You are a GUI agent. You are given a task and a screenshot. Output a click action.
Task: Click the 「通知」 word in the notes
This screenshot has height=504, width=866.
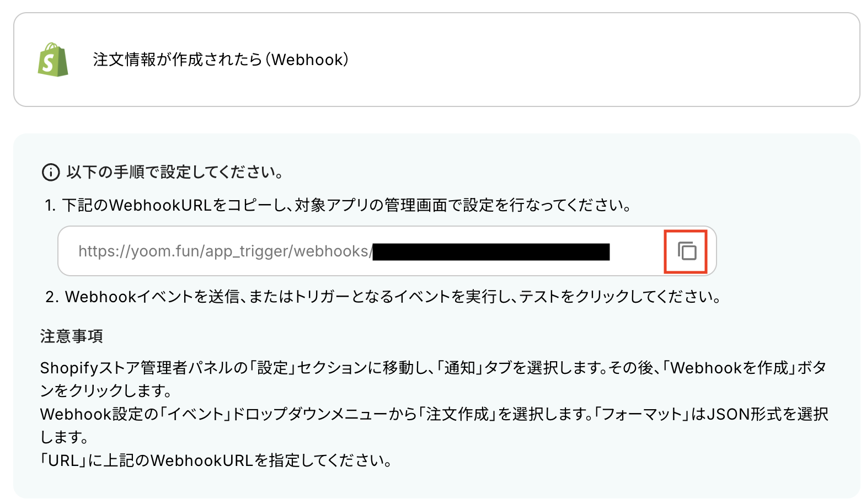(460, 368)
